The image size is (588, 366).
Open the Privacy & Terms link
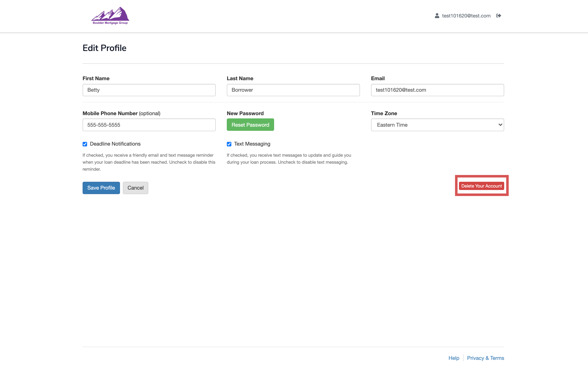click(x=485, y=358)
